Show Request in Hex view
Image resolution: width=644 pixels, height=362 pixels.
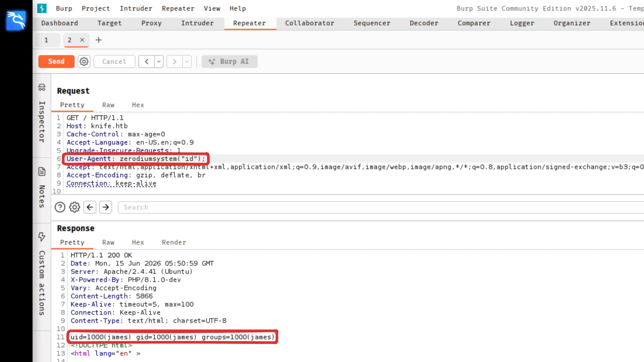point(138,105)
